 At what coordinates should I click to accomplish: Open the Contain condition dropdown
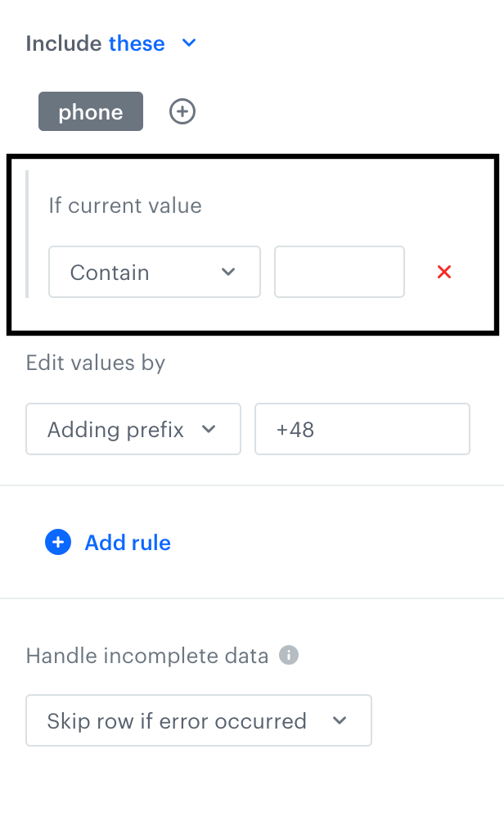click(x=154, y=272)
